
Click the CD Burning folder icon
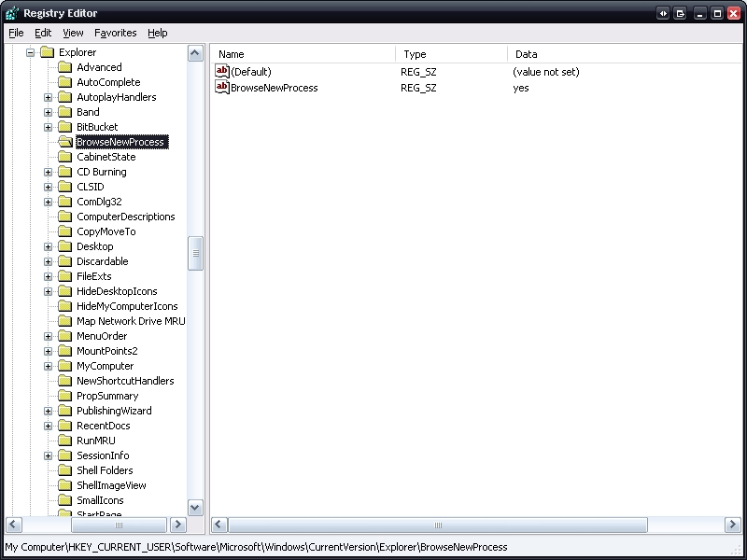[64, 172]
